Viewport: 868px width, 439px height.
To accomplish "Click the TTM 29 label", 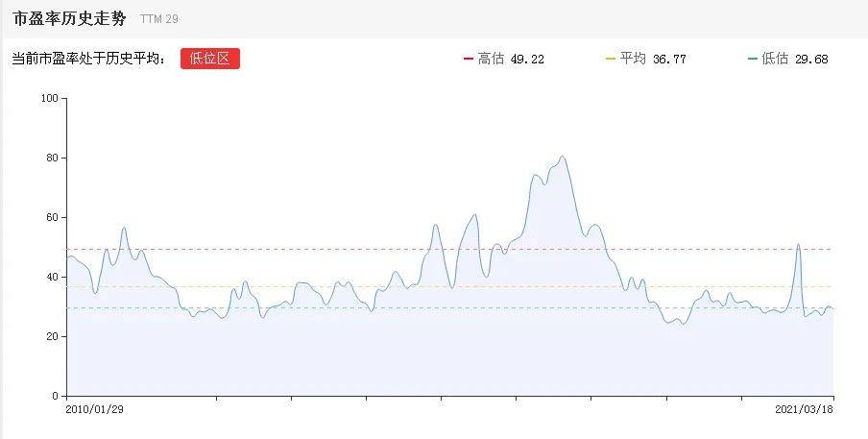I will [159, 19].
